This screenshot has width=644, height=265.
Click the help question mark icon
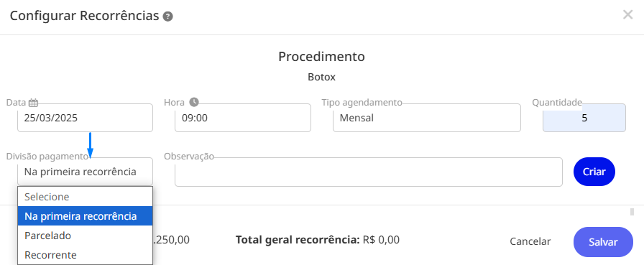167,17
